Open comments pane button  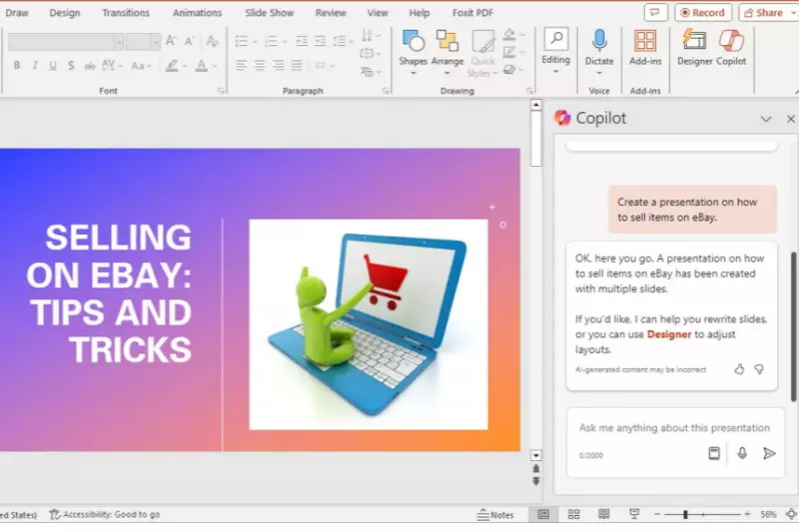(x=655, y=13)
